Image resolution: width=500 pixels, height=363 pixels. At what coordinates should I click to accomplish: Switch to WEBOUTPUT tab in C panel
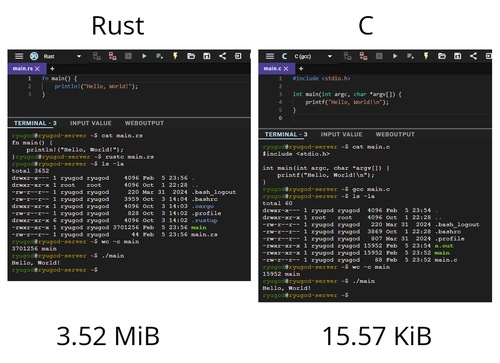pos(395,134)
